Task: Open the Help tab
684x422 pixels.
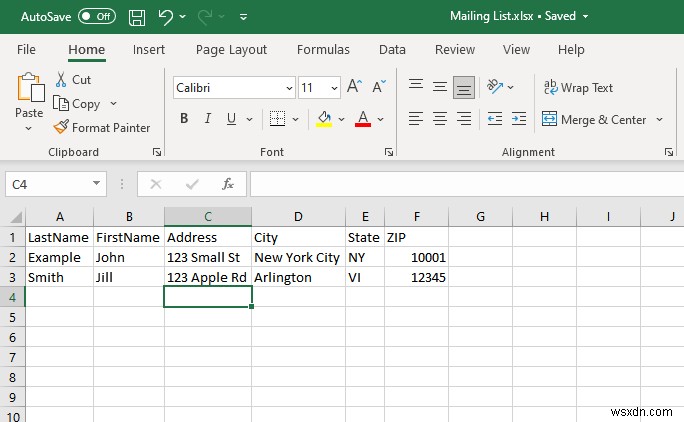Action: [571, 50]
